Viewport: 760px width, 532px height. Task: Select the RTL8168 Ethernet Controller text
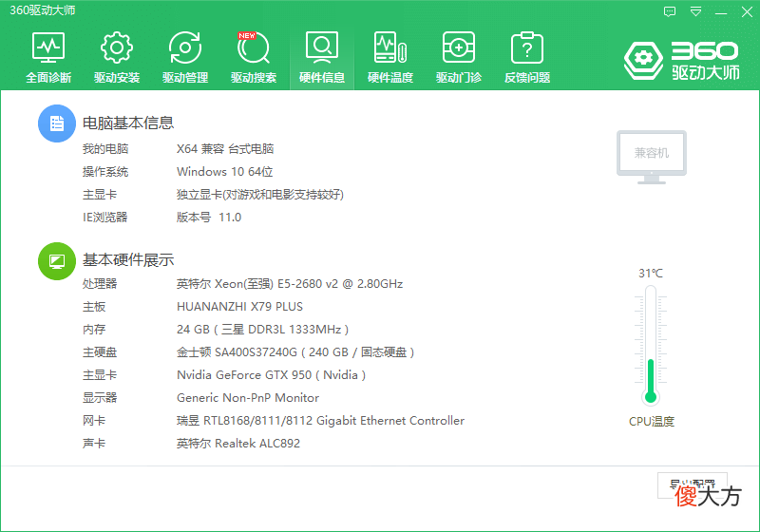(320, 421)
